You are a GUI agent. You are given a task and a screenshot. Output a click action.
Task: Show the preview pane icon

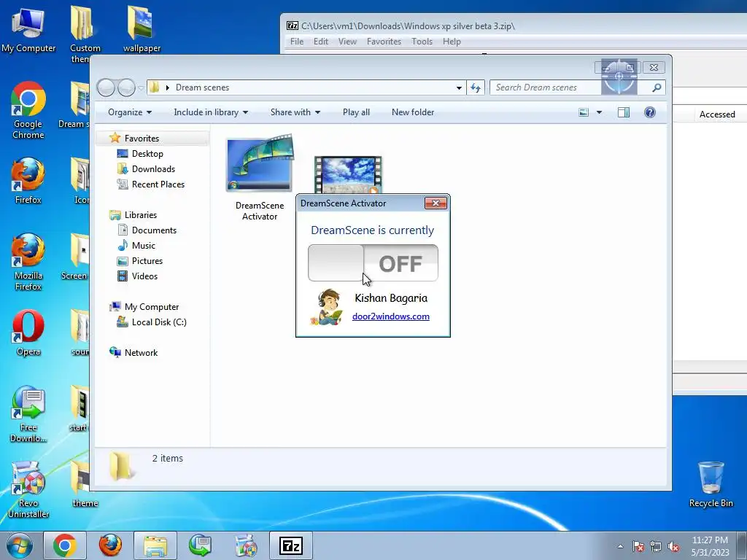coord(624,112)
